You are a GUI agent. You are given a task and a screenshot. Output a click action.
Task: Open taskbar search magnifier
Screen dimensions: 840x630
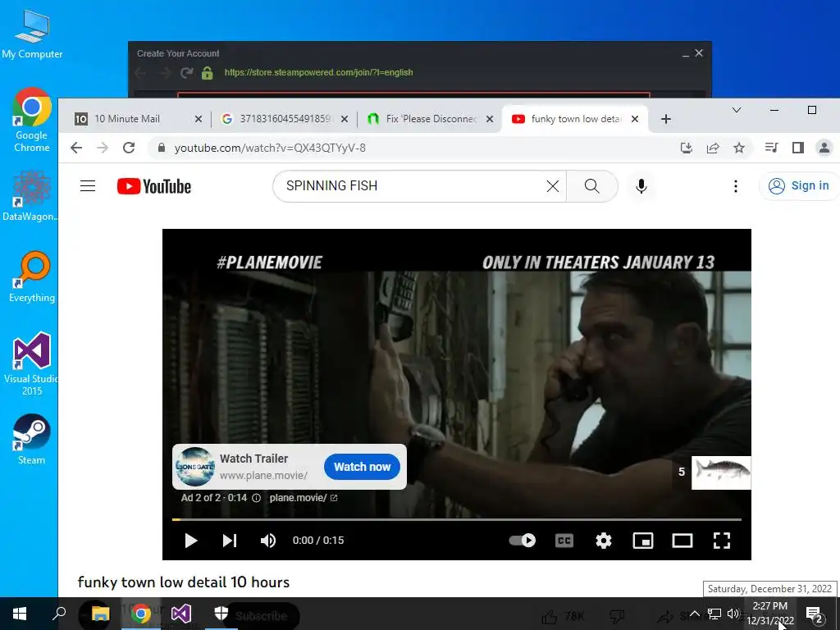click(59, 614)
